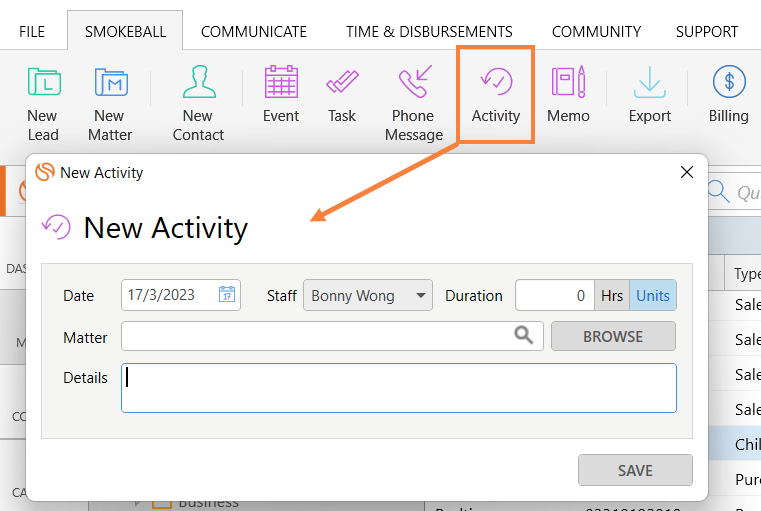Open the TIME & DISBURSEMENTS tab
Image resolution: width=761 pixels, height=511 pixels.
click(429, 32)
